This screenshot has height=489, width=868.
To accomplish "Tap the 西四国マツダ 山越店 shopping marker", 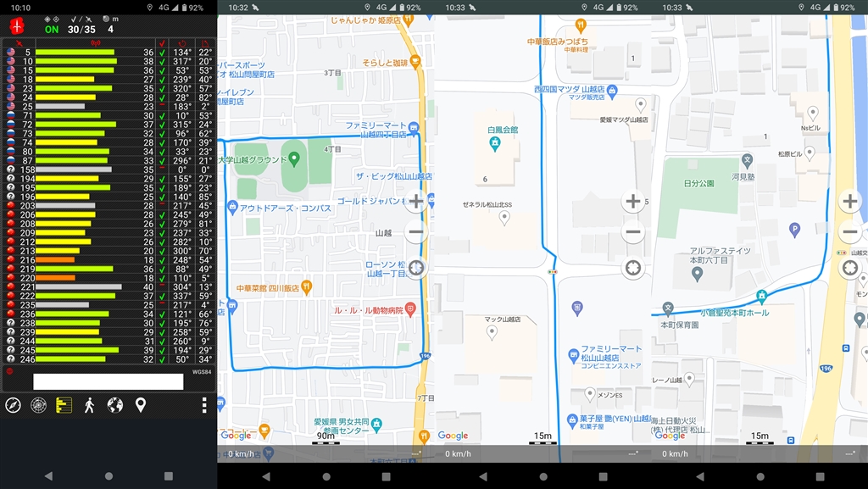I will pos(612,92).
